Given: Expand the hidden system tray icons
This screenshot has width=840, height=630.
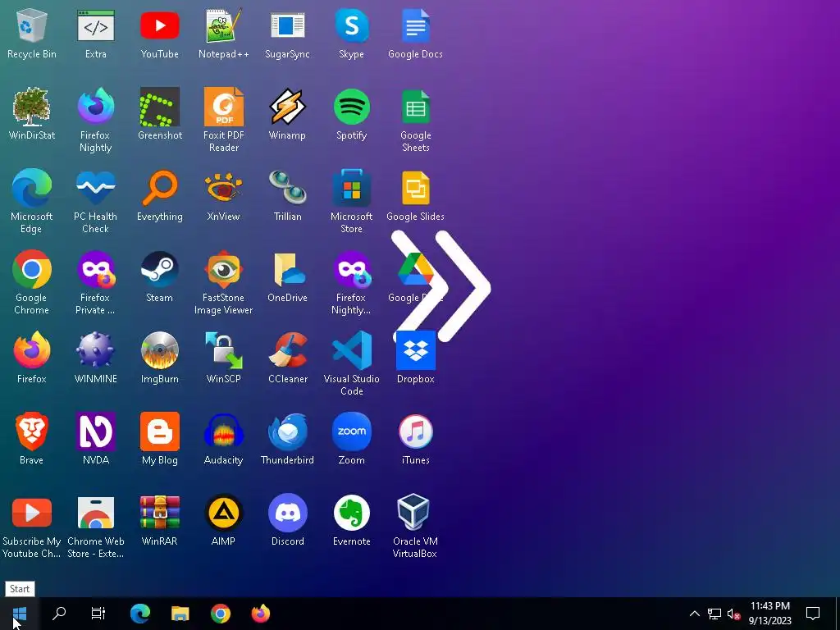Looking at the screenshot, I should coord(694,614).
